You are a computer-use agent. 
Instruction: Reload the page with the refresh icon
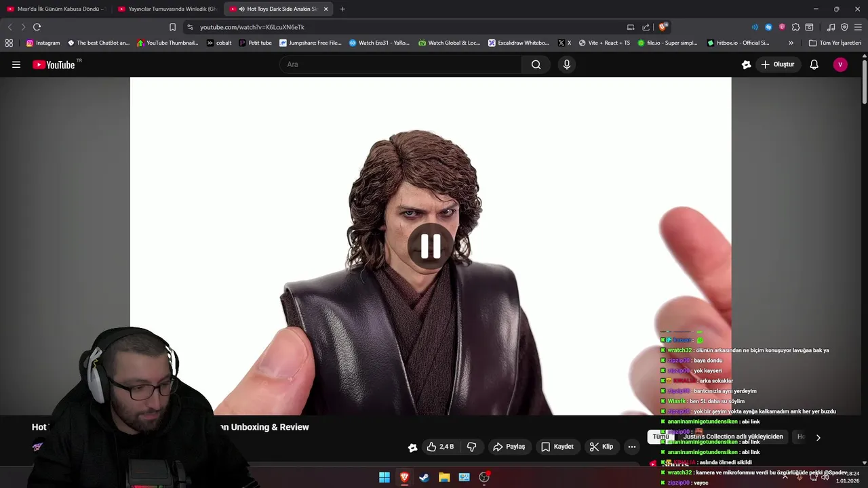click(x=37, y=27)
